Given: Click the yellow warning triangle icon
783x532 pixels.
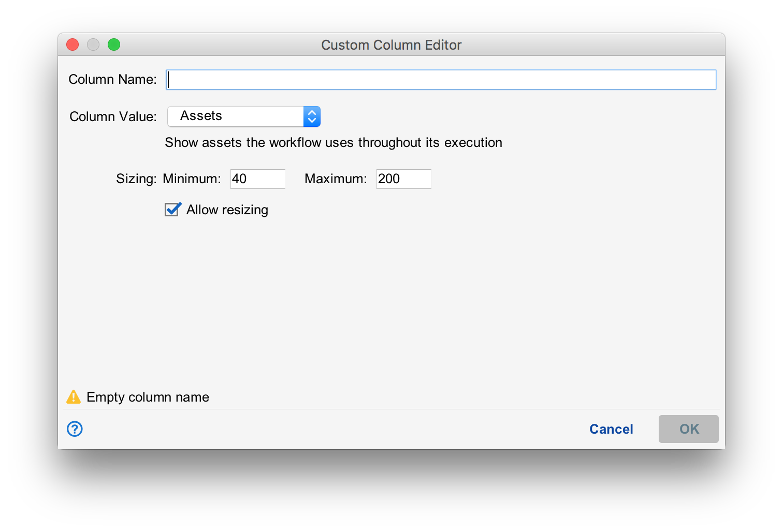Looking at the screenshot, I should pyautogui.click(x=74, y=397).
